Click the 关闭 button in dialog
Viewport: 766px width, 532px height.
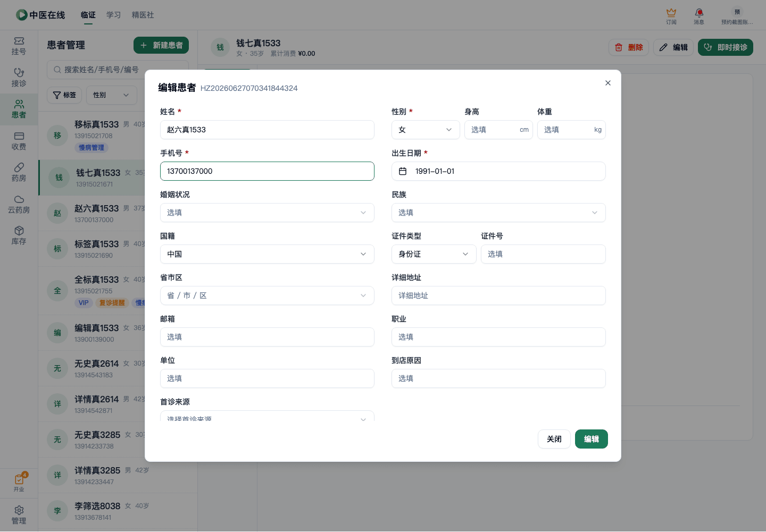(554, 439)
